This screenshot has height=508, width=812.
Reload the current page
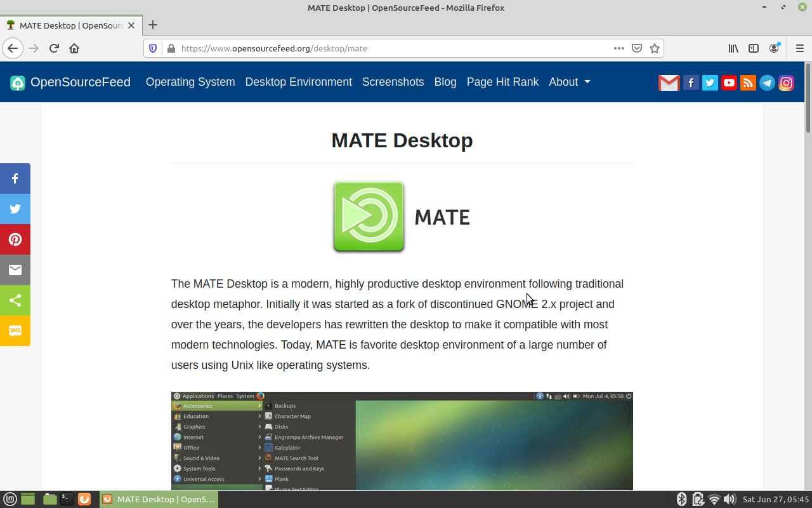coord(54,48)
